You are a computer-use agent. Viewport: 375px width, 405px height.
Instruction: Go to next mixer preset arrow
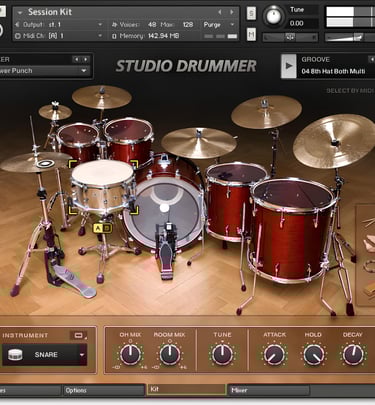click(86, 59)
